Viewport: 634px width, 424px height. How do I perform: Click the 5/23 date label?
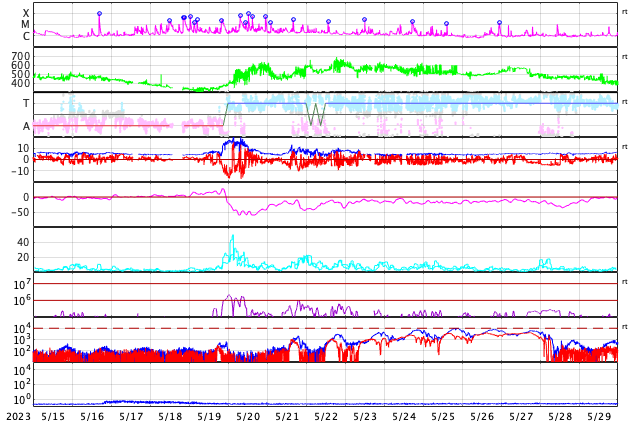[x=365, y=416]
